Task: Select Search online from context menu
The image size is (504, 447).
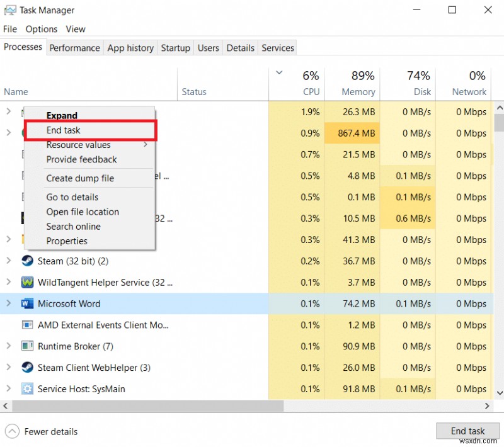Action: click(73, 226)
